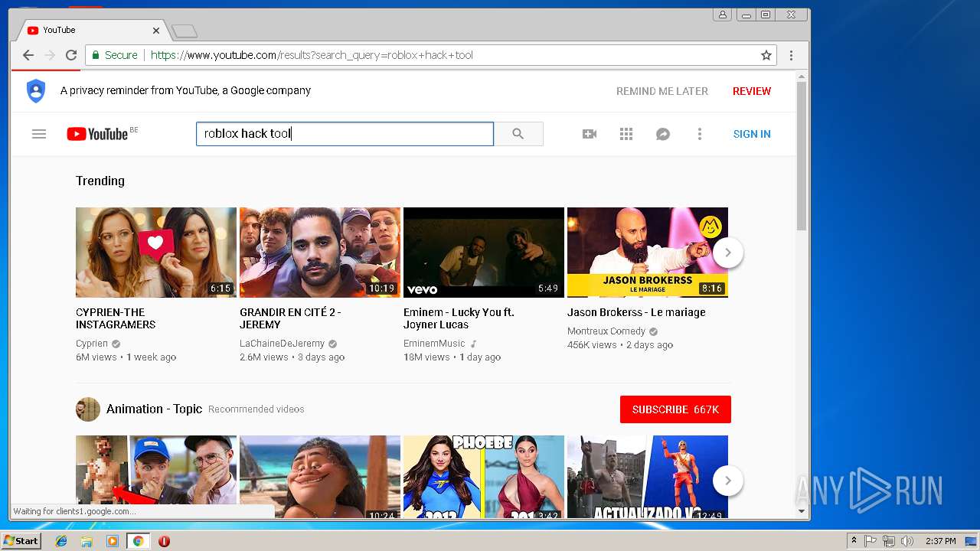Screen dimensions: 980x551
Task: Select the YouTube tab
Action: click(92, 31)
